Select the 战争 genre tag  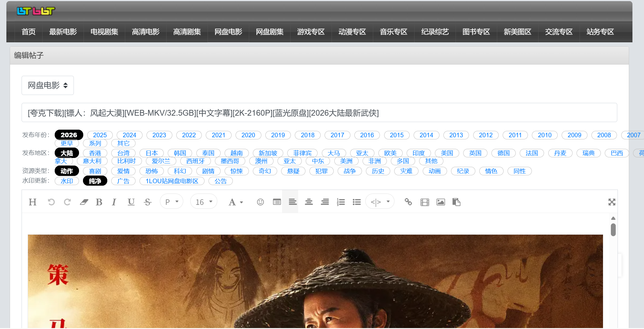(350, 171)
